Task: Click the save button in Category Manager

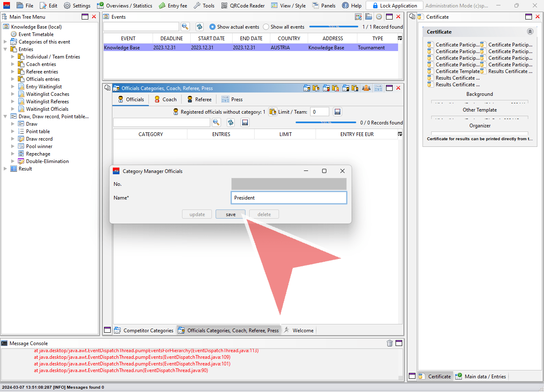Action: pyautogui.click(x=231, y=214)
